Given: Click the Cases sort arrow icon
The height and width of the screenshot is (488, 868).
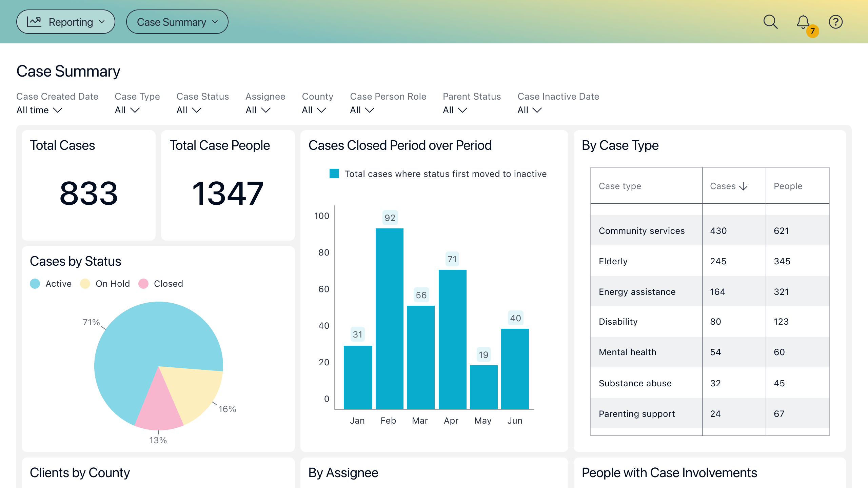Looking at the screenshot, I should pos(743,186).
